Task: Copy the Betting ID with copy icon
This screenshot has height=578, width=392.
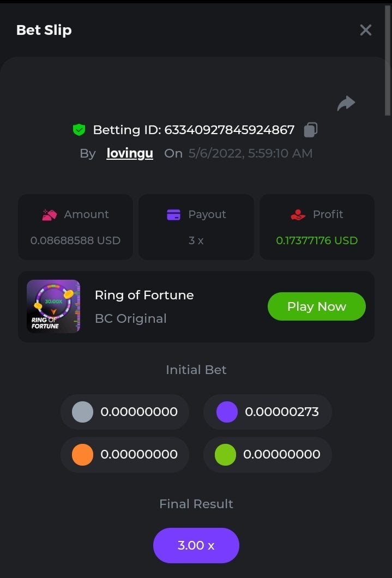Action: point(311,130)
